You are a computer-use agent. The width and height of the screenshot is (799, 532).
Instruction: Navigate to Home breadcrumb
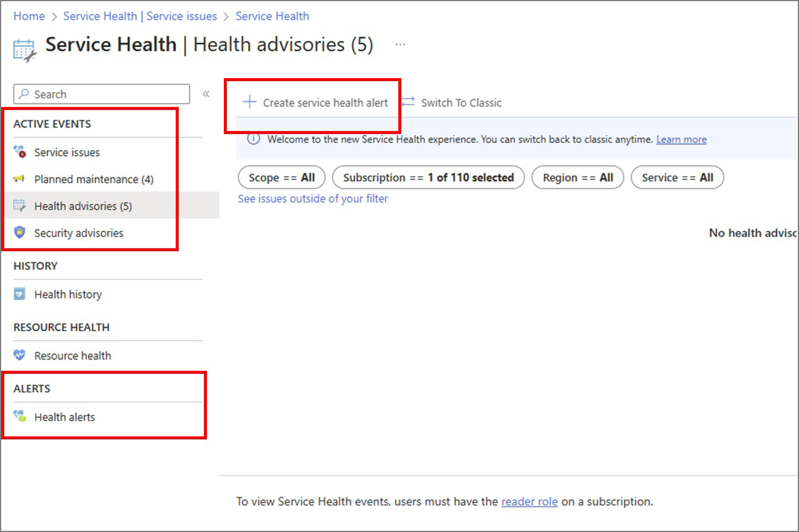point(29,16)
